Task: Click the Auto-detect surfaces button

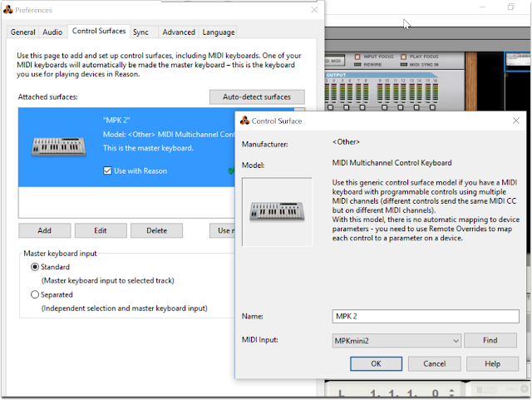Action: (x=257, y=97)
